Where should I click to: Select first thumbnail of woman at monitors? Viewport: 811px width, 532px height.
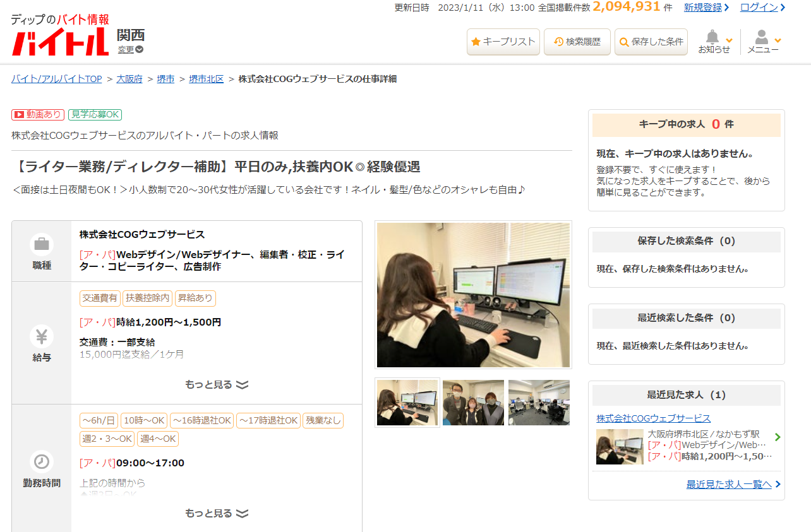click(407, 403)
